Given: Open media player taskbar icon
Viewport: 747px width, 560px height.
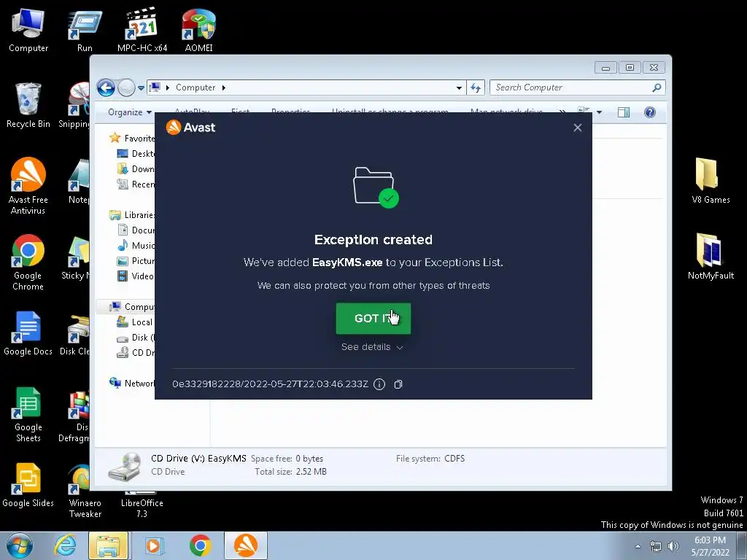Looking at the screenshot, I should point(153,545).
